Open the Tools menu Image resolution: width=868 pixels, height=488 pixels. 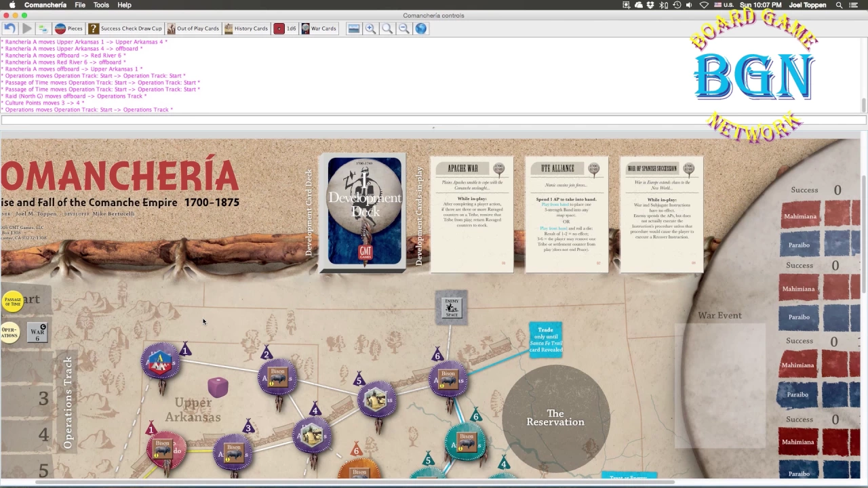pyautogui.click(x=101, y=5)
